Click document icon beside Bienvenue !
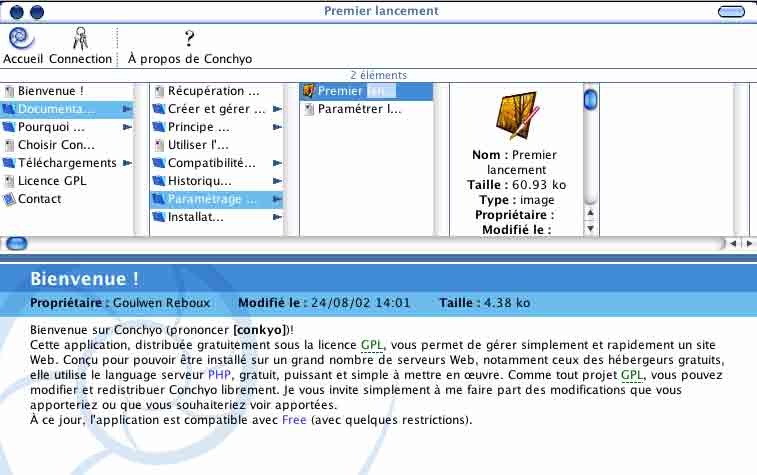Viewport: 757px width, 475px height. pyautogui.click(x=9, y=91)
